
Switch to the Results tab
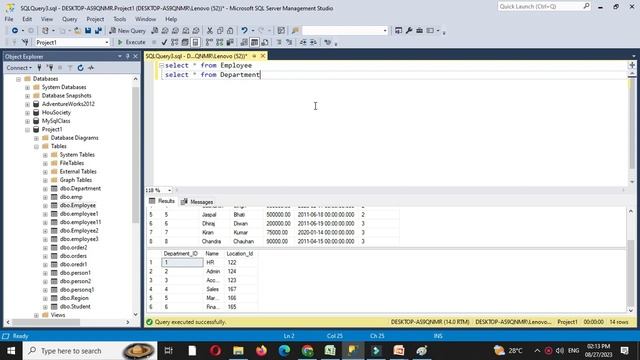click(162, 201)
